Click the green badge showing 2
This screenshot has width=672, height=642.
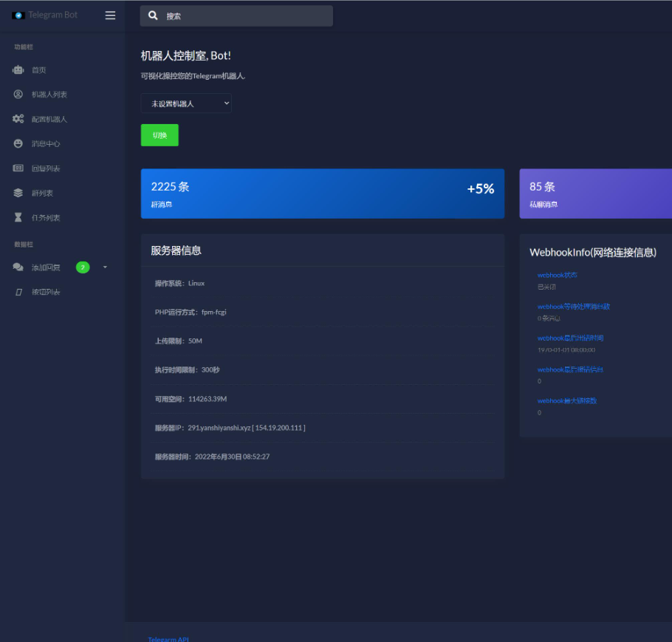point(83,267)
